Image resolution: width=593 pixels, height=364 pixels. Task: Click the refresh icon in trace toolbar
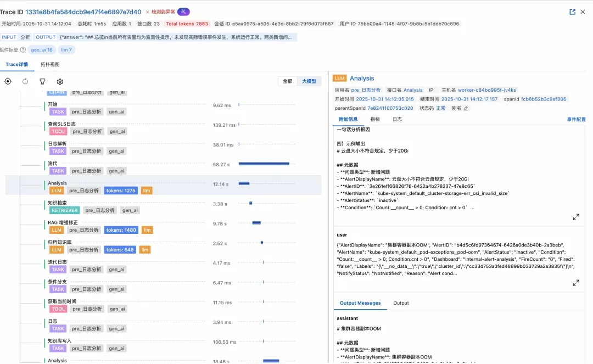tap(25, 81)
